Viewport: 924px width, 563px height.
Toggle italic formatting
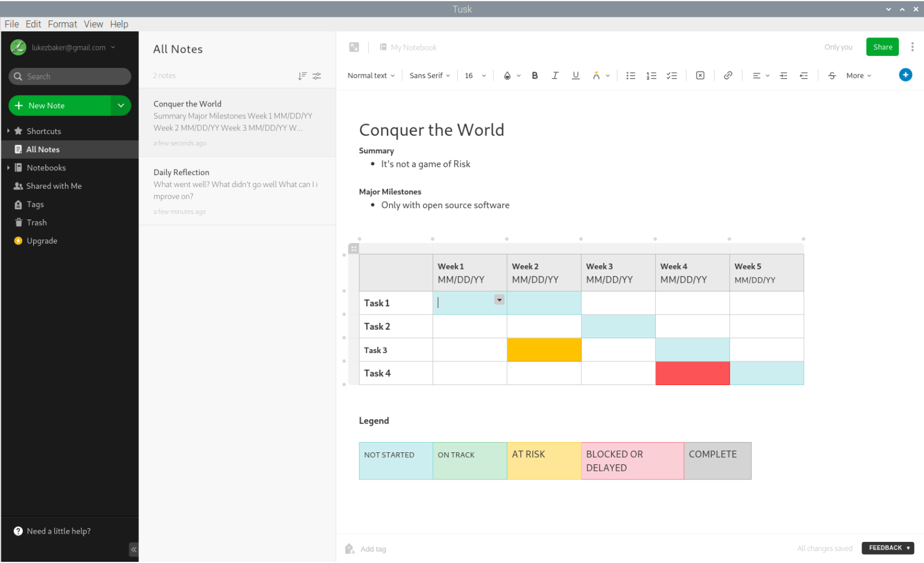pyautogui.click(x=555, y=76)
